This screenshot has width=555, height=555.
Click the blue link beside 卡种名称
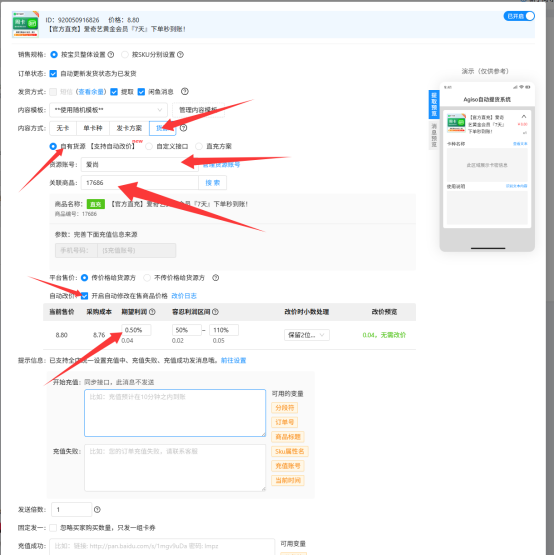520,144
